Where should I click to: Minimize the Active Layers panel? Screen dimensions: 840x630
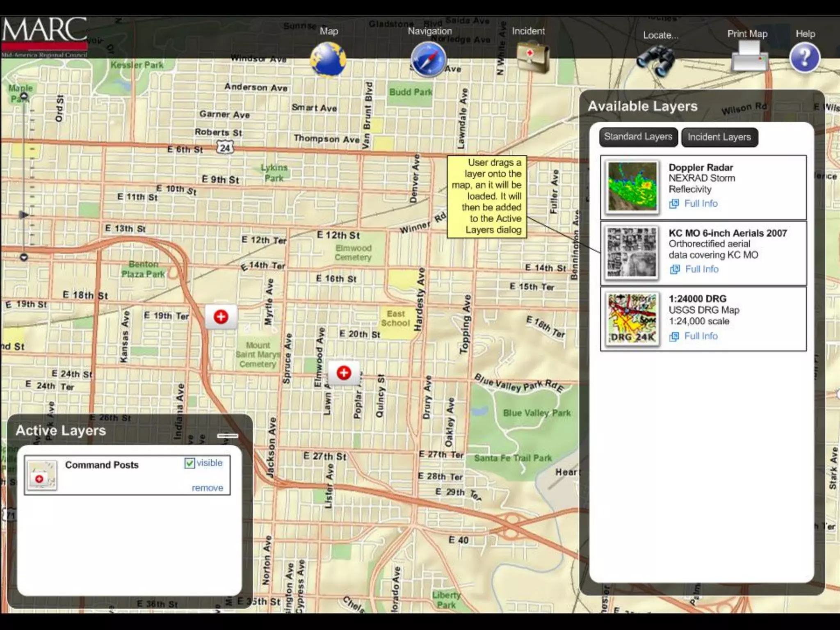click(228, 436)
